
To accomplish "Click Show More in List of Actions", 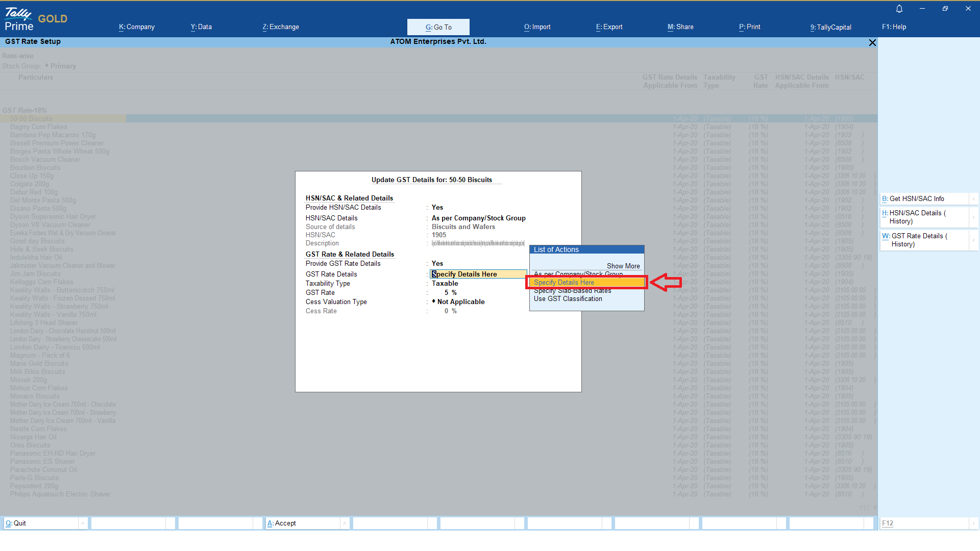I will (x=623, y=266).
